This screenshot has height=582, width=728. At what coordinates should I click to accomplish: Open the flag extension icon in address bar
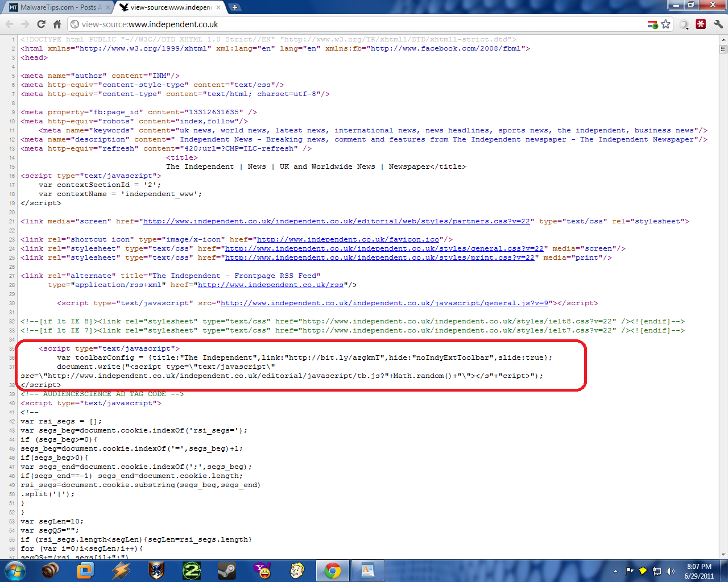(653, 24)
